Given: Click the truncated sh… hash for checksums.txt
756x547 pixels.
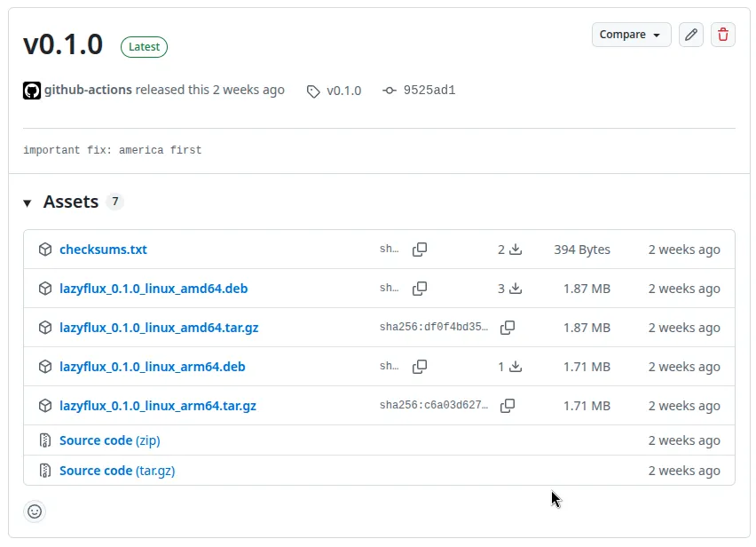Looking at the screenshot, I should [389, 249].
